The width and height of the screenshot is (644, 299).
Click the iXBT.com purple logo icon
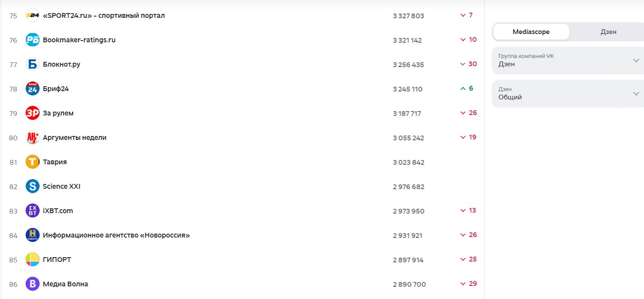33,211
